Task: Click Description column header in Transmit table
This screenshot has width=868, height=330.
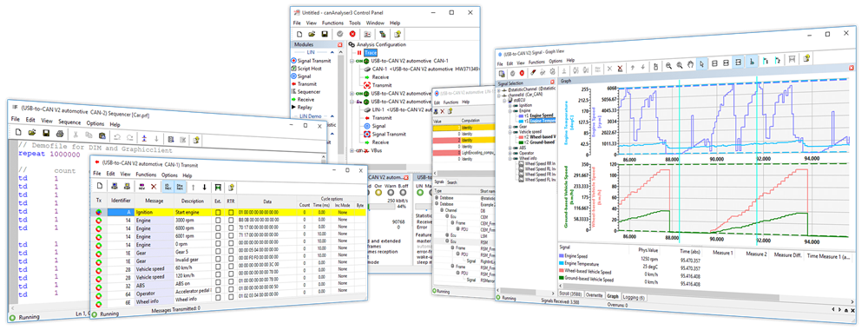Action: point(193,201)
